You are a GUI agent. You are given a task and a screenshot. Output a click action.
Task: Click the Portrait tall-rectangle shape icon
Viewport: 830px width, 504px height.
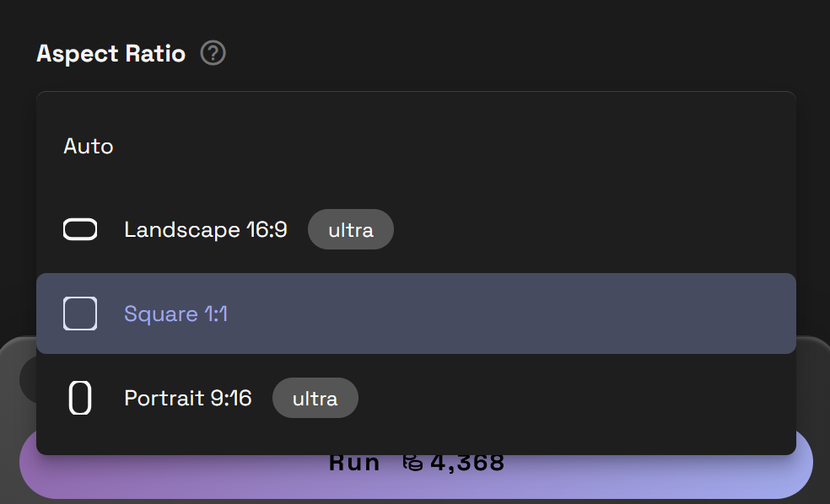click(x=80, y=398)
